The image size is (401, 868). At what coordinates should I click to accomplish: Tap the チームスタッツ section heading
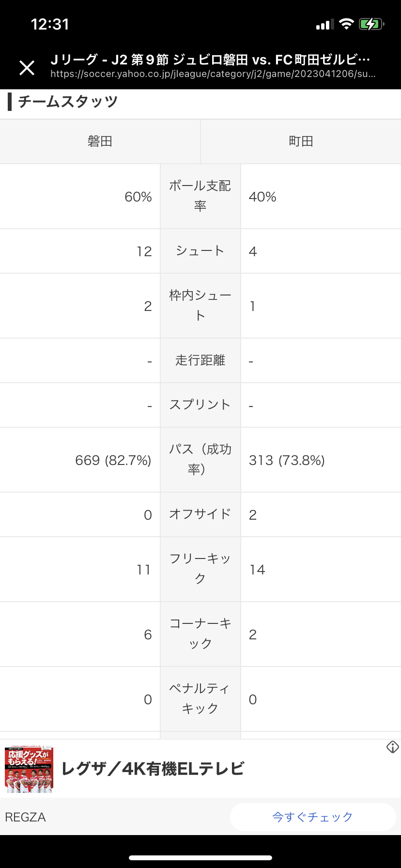click(x=68, y=102)
